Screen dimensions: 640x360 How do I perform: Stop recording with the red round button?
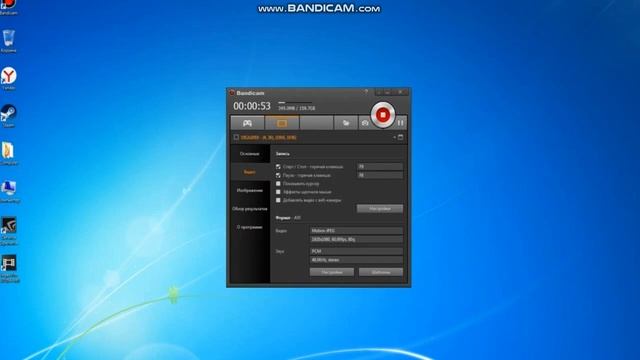pos(382,115)
